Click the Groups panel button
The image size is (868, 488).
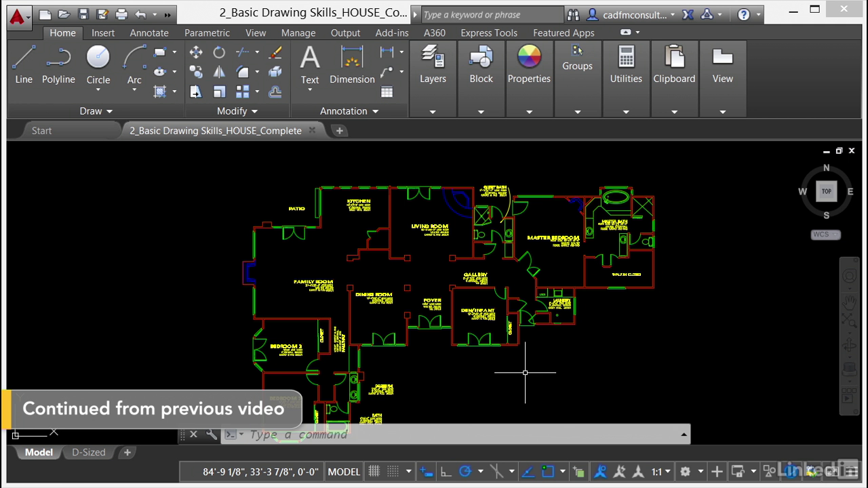[577, 58]
